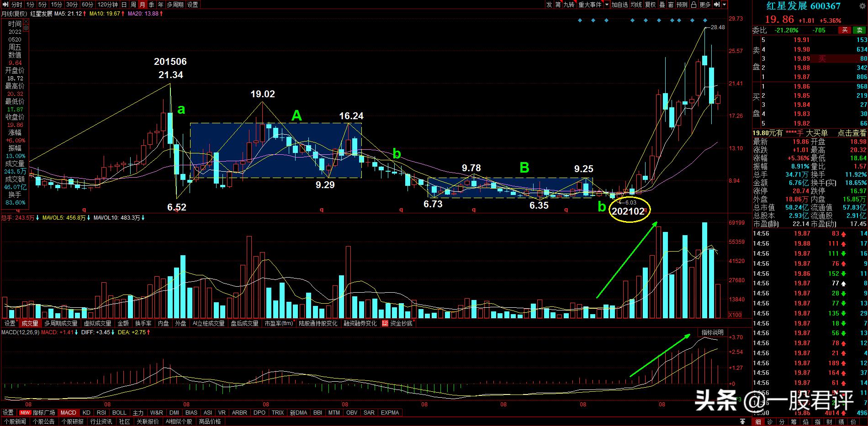
Task: Click the red L2 badge icon
Action: [x=385, y=323]
